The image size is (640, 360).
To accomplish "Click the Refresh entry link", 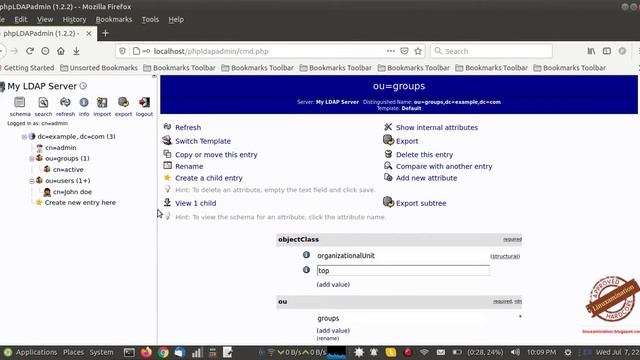I will [188, 127].
